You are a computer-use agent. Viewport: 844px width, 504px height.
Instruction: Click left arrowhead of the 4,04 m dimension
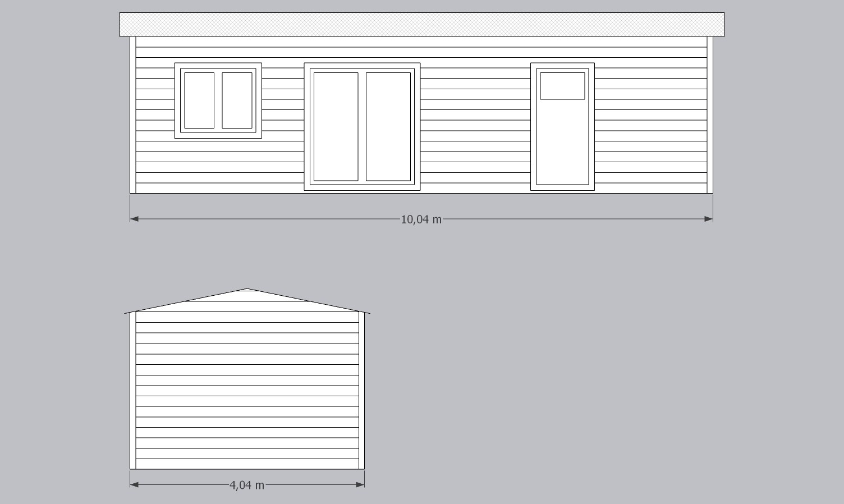tap(134, 484)
